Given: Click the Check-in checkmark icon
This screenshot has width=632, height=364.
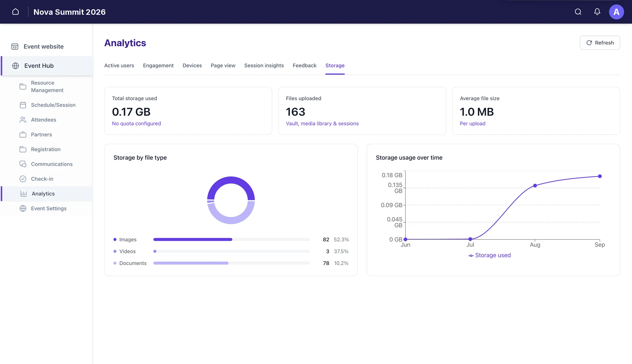Looking at the screenshot, I should 23,179.
